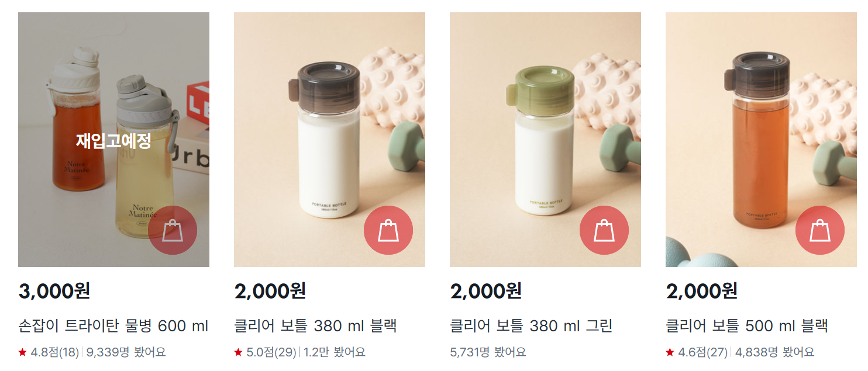Open the black-lid 380 ml bottle product image
Viewport: 868px width, 371px height.
pyautogui.click(x=329, y=140)
